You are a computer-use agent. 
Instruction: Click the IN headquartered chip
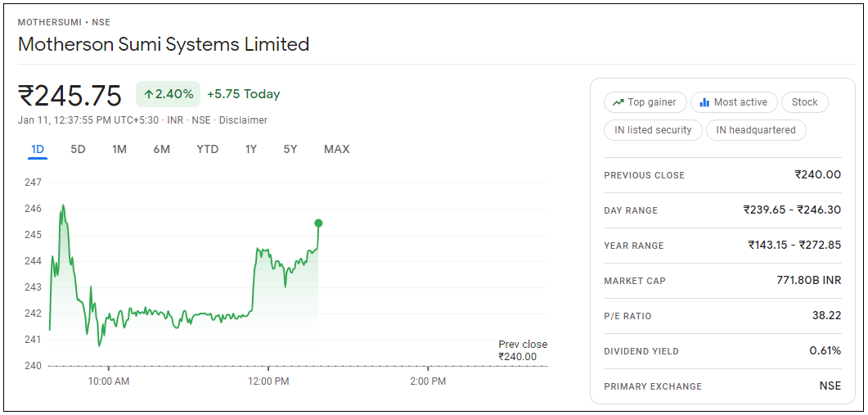click(756, 130)
